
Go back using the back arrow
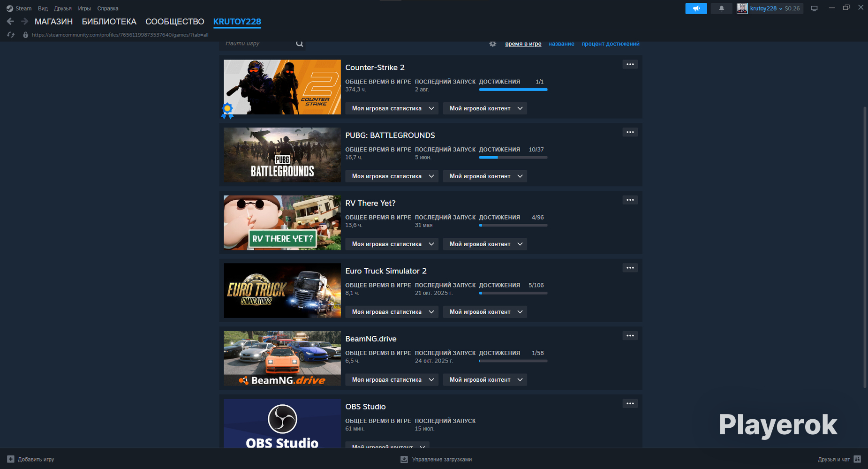[10, 22]
